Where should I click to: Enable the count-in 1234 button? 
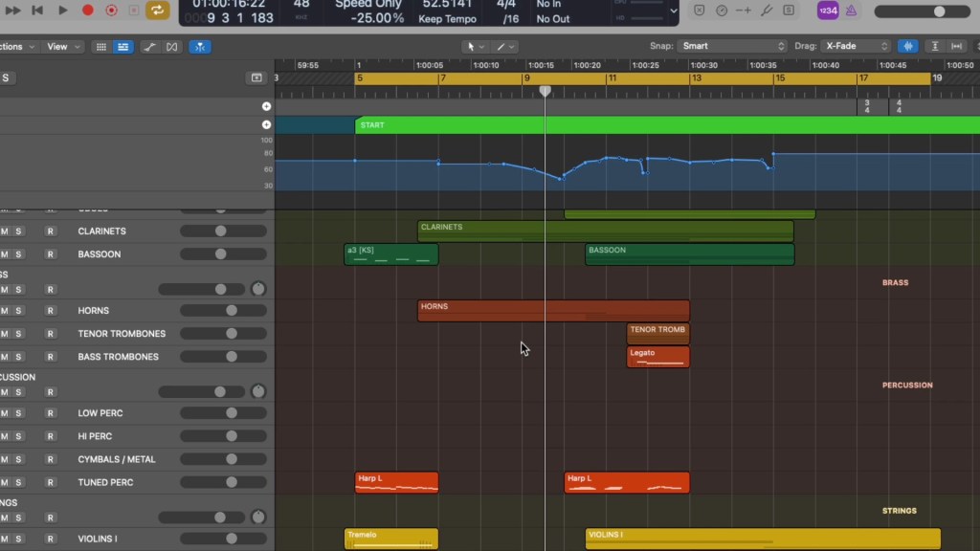point(829,11)
